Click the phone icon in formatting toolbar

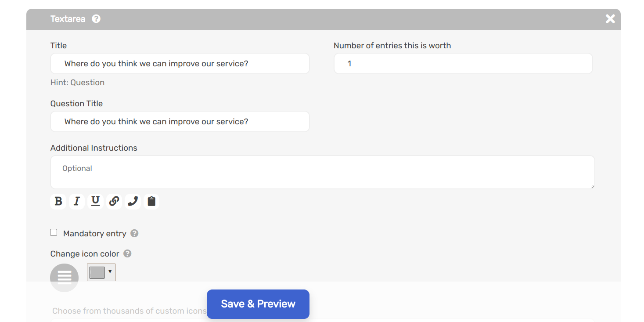coord(133,201)
